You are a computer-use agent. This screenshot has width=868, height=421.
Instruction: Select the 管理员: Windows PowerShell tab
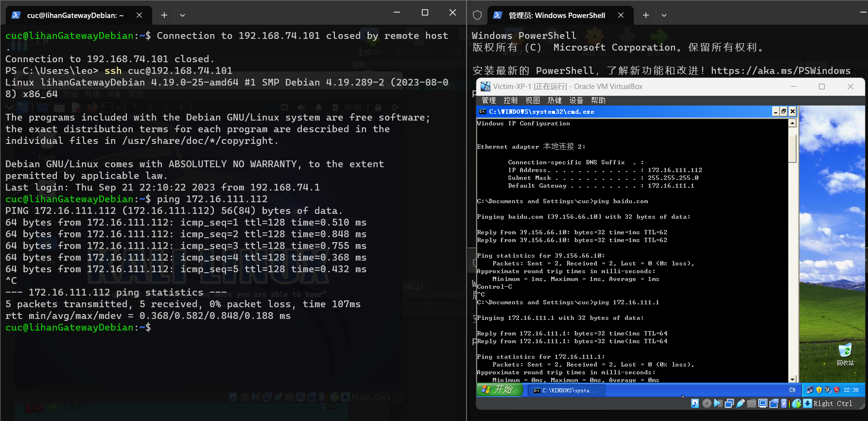coord(560,15)
